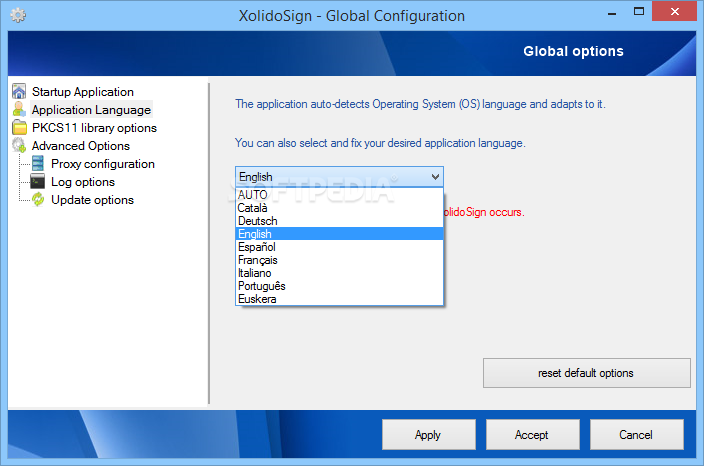Click the Application Language user icon
The height and width of the screenshot is (466, 704).
[19, 110]
